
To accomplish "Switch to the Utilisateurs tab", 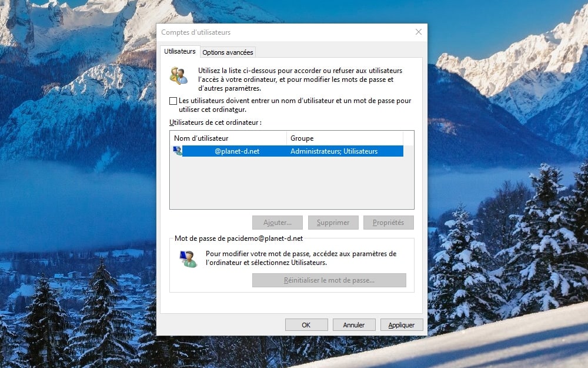I will pos(180,52).
